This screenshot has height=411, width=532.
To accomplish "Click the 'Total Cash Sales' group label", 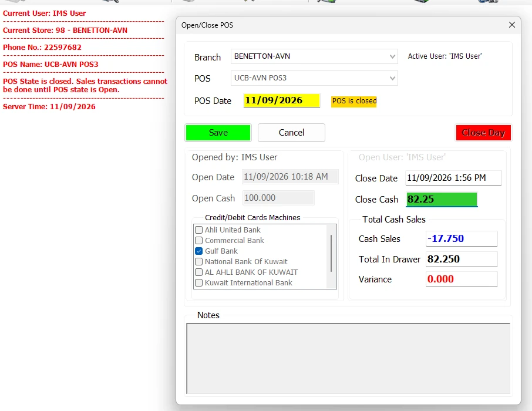I will [x=394, y=220].
